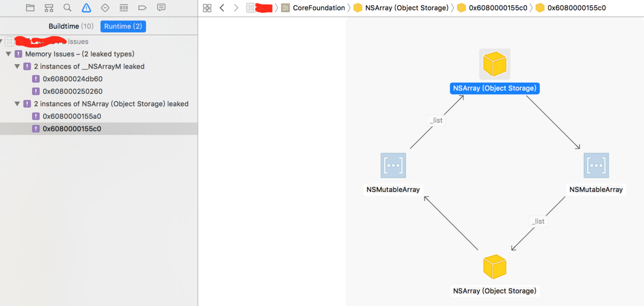Switch to the Symbol navigator

[x=49, y=8]
